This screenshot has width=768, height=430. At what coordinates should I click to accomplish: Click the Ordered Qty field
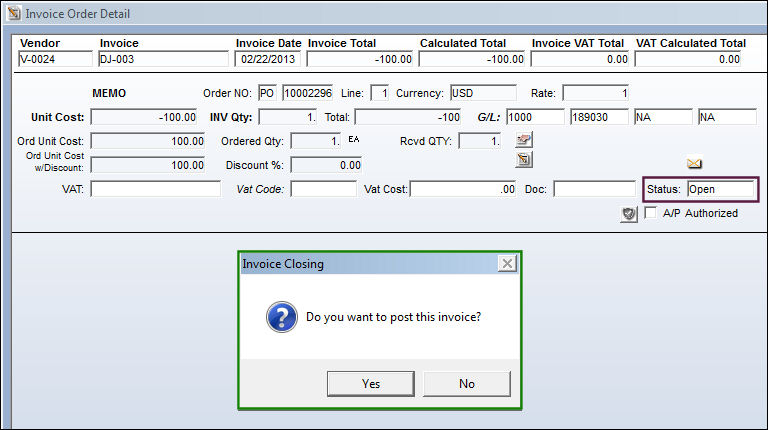click(315, 141)
